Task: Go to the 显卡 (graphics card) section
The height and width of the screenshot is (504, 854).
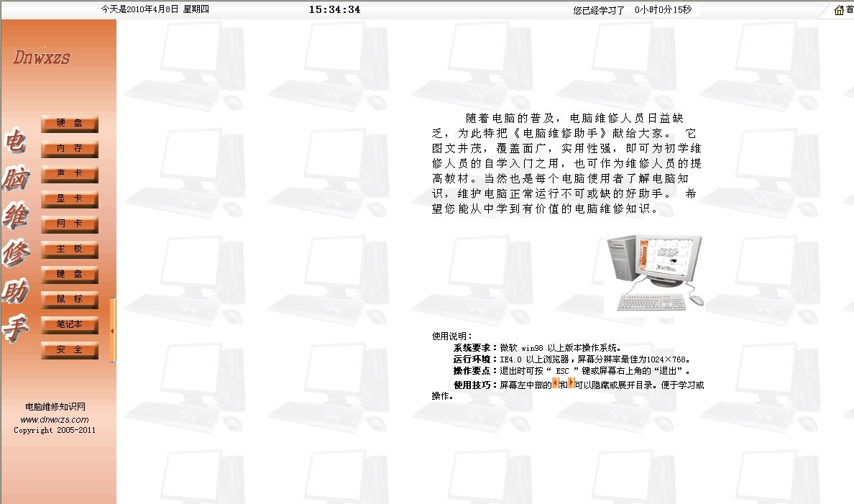Action: [69, 199]
